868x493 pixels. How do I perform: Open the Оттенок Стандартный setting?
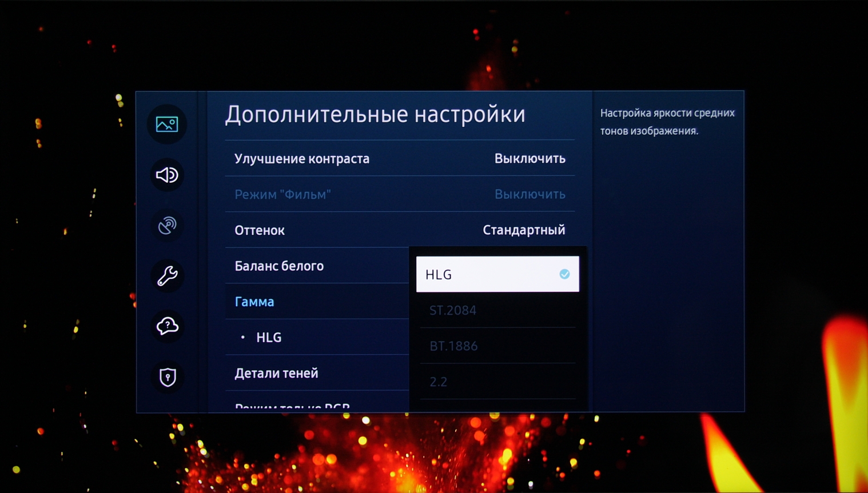pyautogui.click(x=400, y=230)
